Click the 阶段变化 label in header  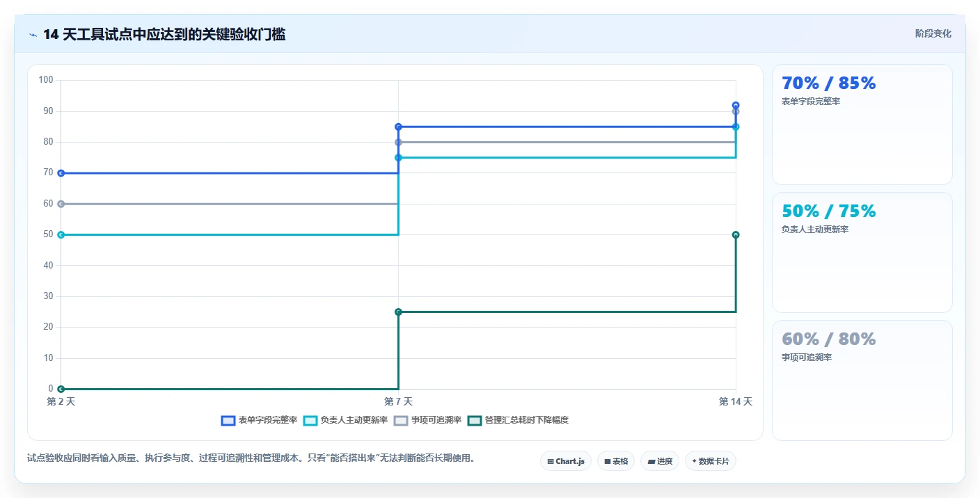[x=933, y=33]
